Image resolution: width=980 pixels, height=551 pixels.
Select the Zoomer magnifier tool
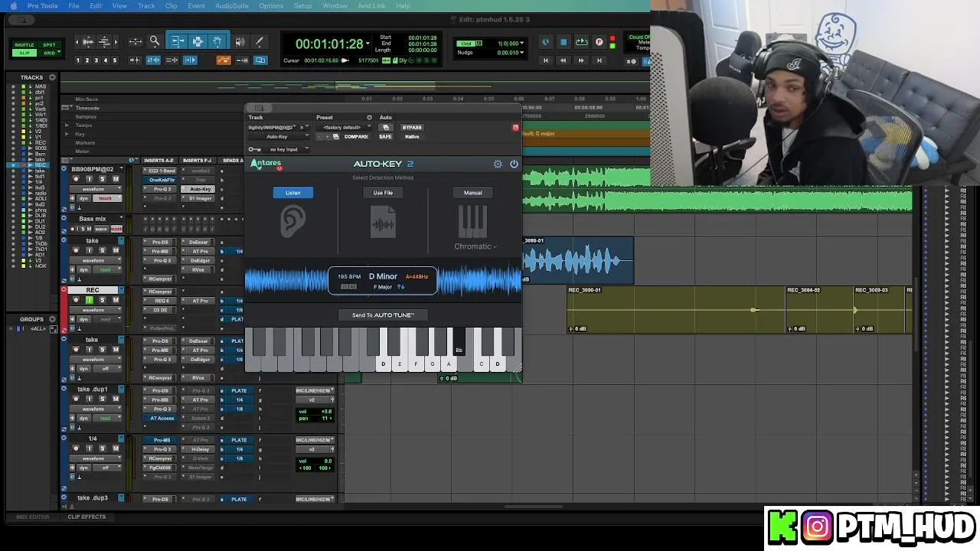(155, 42)
